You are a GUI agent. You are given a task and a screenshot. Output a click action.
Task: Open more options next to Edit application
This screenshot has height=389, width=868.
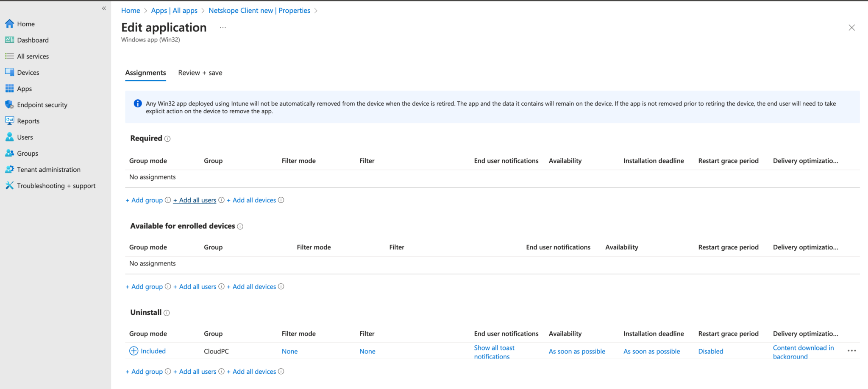[223, 27]
